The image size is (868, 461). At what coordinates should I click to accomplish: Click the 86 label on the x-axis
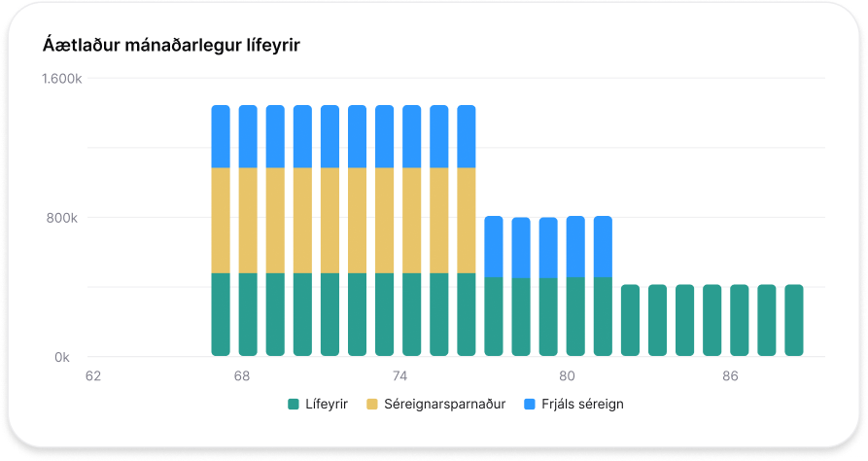730,376
